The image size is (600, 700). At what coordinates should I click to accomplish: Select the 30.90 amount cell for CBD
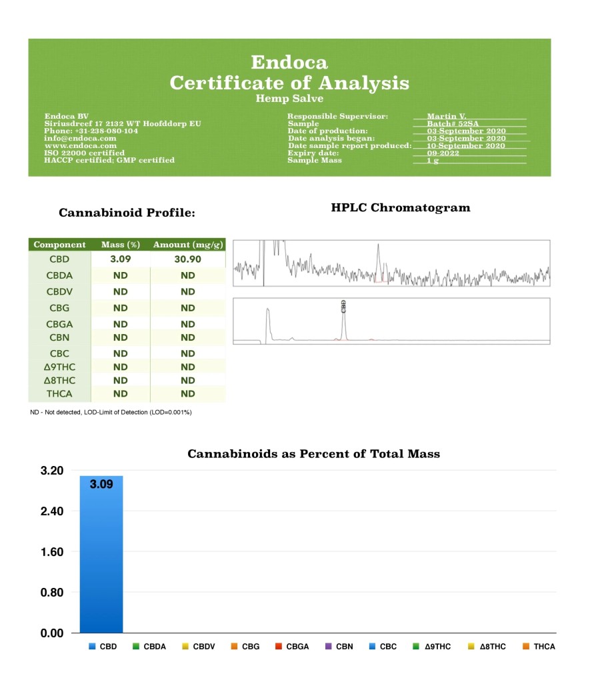click(x=187, y=259)
